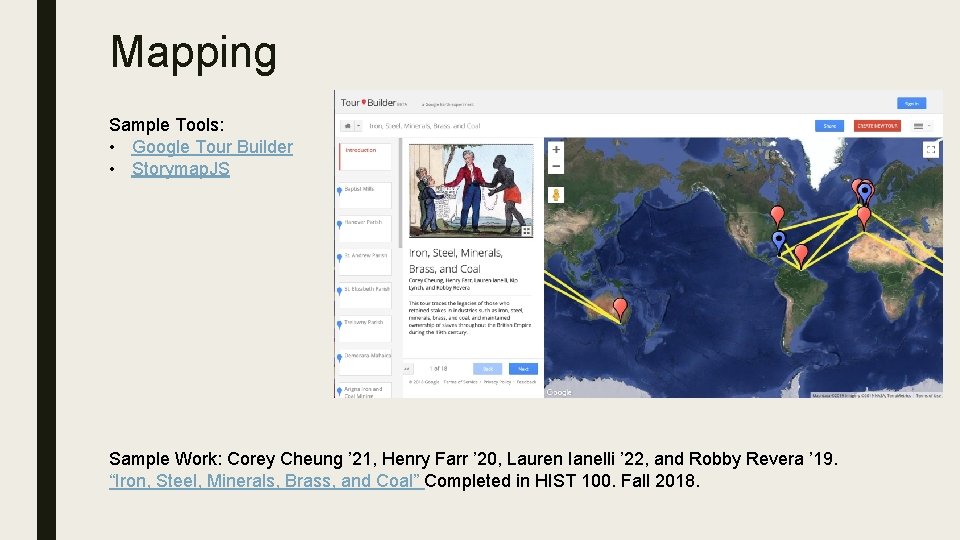Click the Tour Builder home icon
Screen dimensions: 960x540
[347, 126]
